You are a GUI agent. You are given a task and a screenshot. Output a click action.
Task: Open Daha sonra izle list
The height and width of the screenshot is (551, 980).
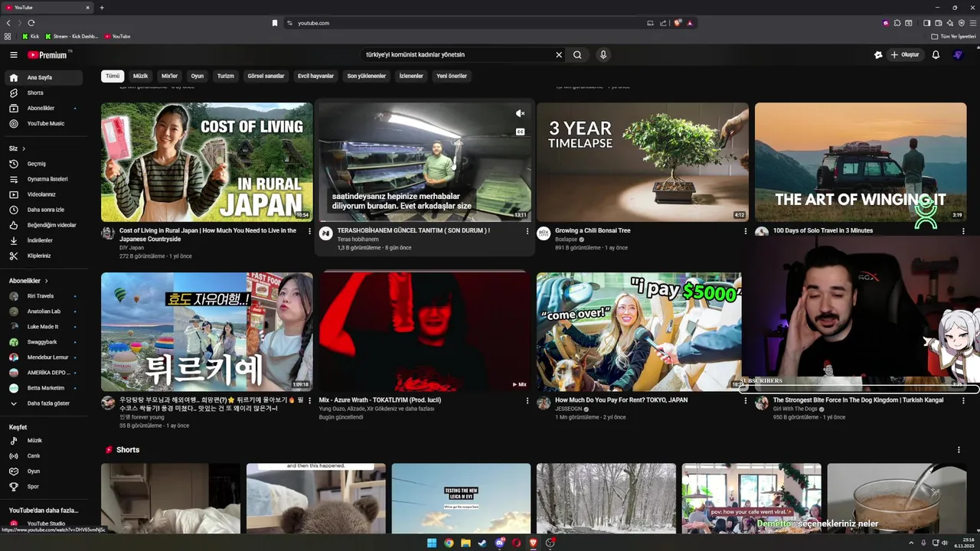(43, 210)
